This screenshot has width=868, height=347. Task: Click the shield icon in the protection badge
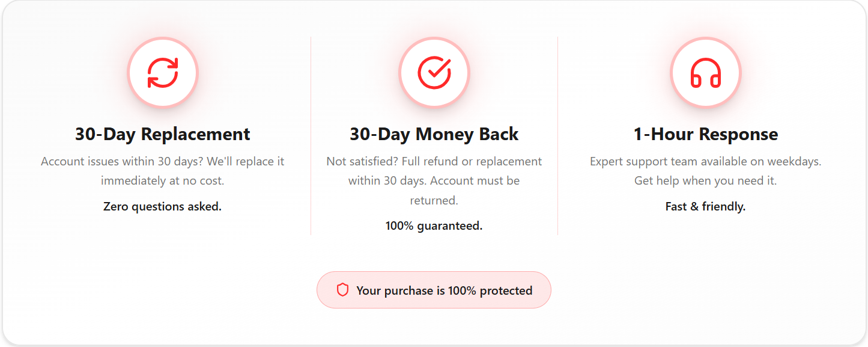(342, 290)
